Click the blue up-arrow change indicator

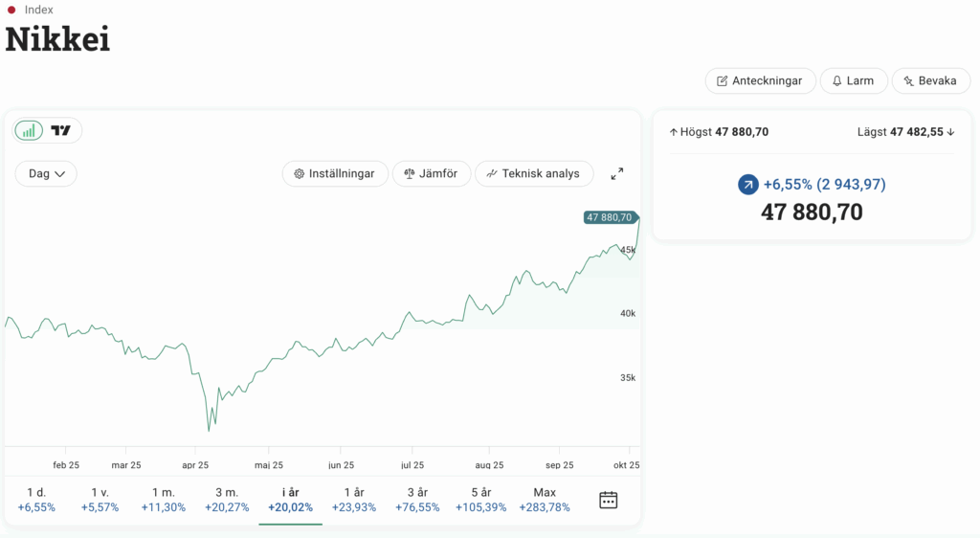tap(748, 184)
